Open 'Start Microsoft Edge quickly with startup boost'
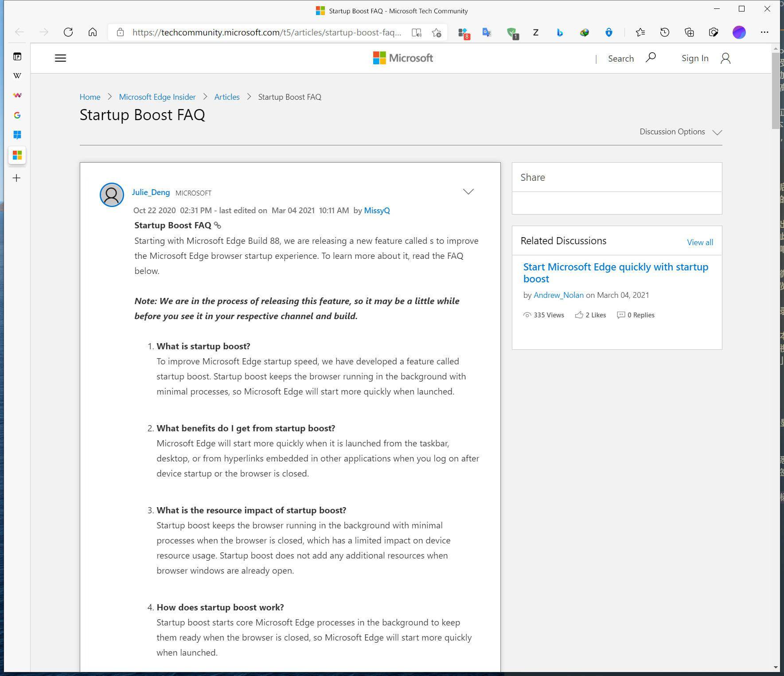This screenshot has height=676, width=784. click(616, 273)
